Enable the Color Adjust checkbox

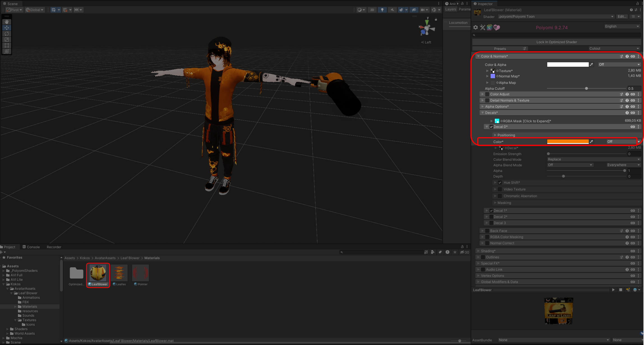pos(487,94)
